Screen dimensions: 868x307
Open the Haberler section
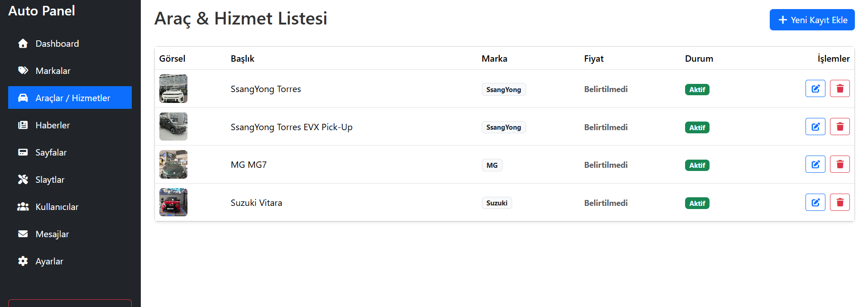tap(53, 125)
